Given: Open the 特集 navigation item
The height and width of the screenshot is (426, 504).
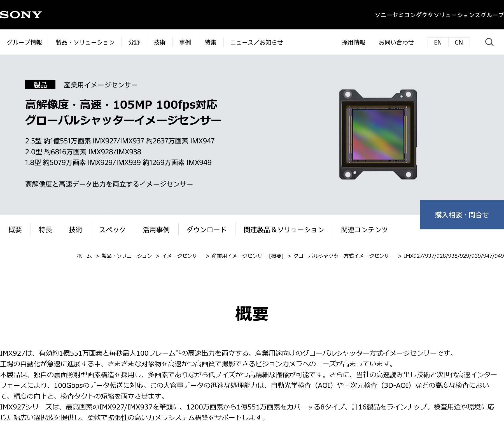Looking at the screenshot, I should pos(211,42).
